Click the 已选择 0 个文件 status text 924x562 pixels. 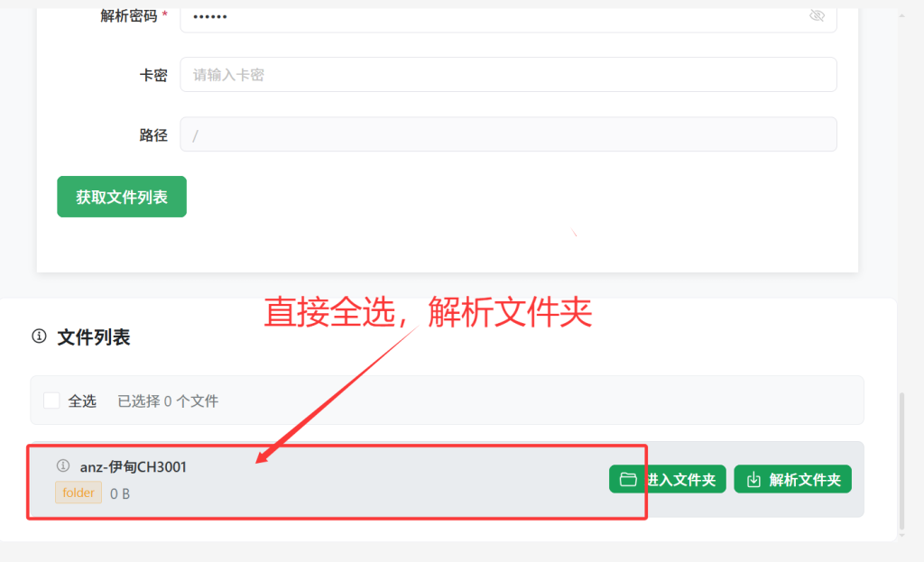[168, 401]
